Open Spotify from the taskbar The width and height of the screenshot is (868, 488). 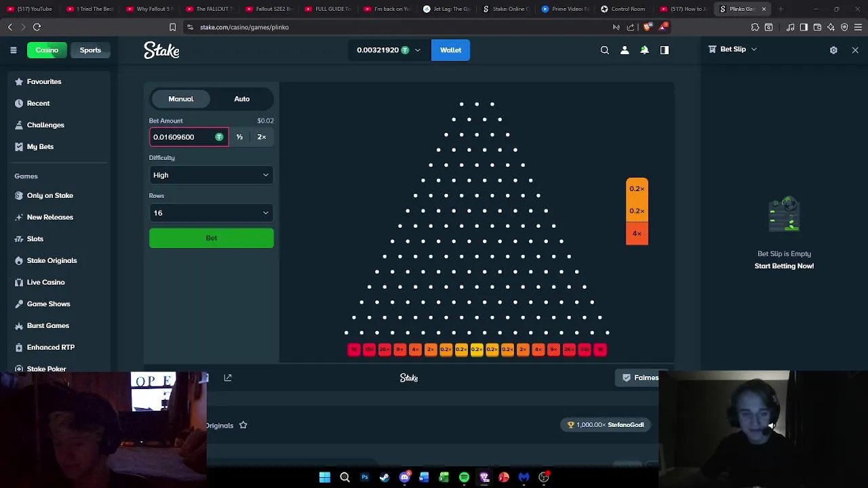click(x=464, y=477)
